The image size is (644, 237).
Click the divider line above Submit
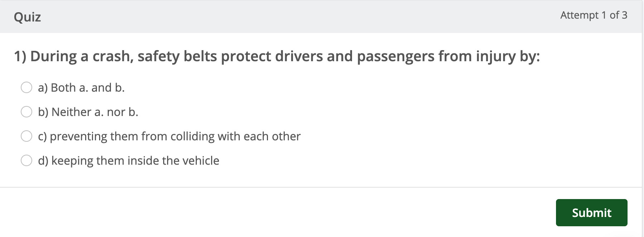coord(321,187)
